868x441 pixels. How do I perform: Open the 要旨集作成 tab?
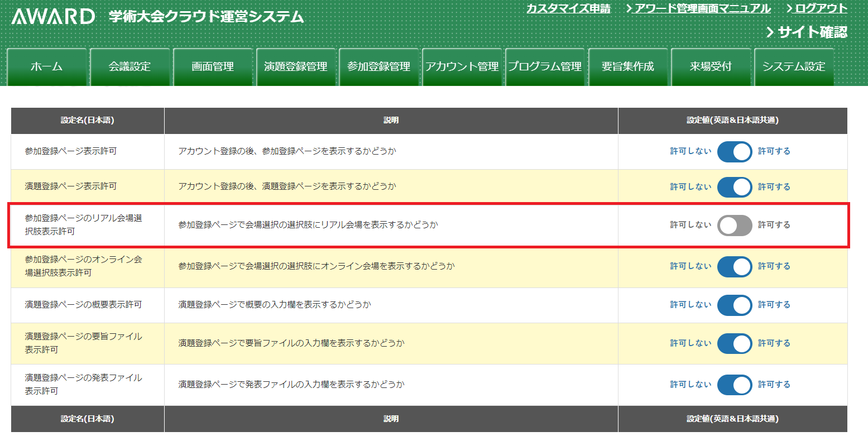pos(628,67)
